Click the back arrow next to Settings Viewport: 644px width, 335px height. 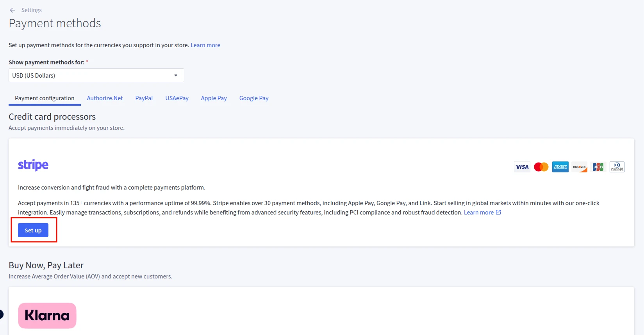coord(12,10)
